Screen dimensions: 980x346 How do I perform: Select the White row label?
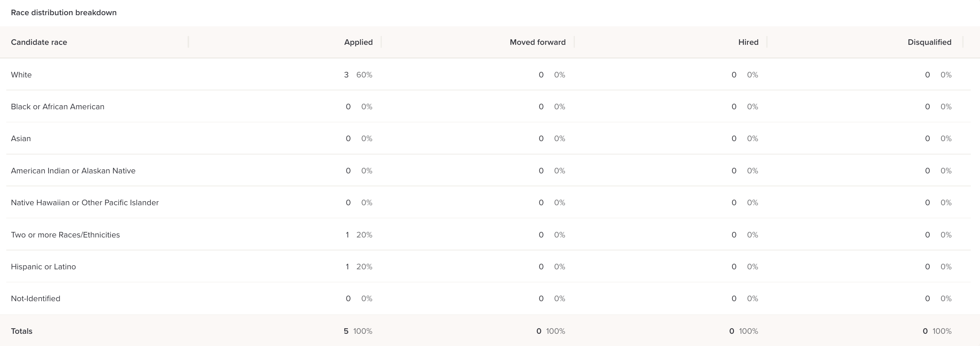click(x=21, y=75)
